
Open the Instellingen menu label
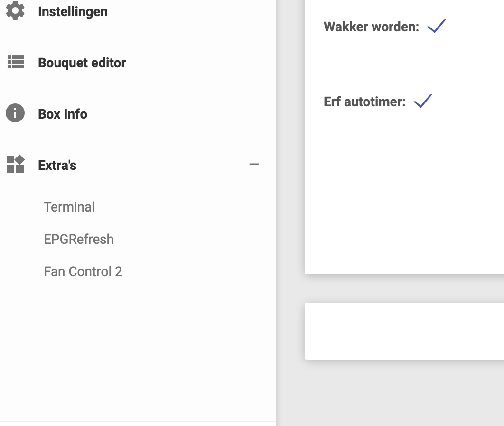pyautogui.click(x=73, y=11)
